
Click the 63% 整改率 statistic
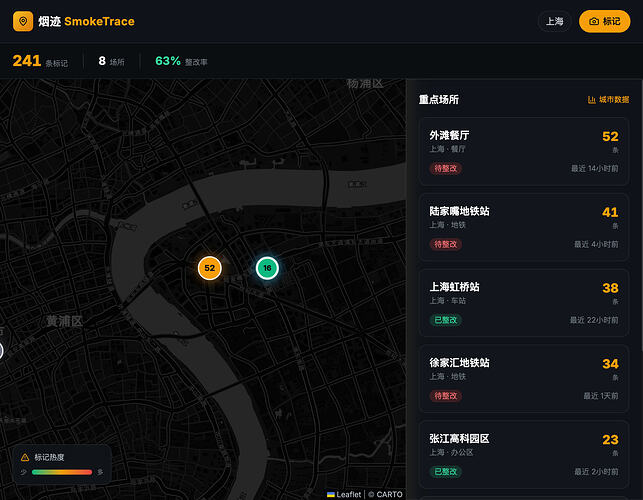(181, 61)
